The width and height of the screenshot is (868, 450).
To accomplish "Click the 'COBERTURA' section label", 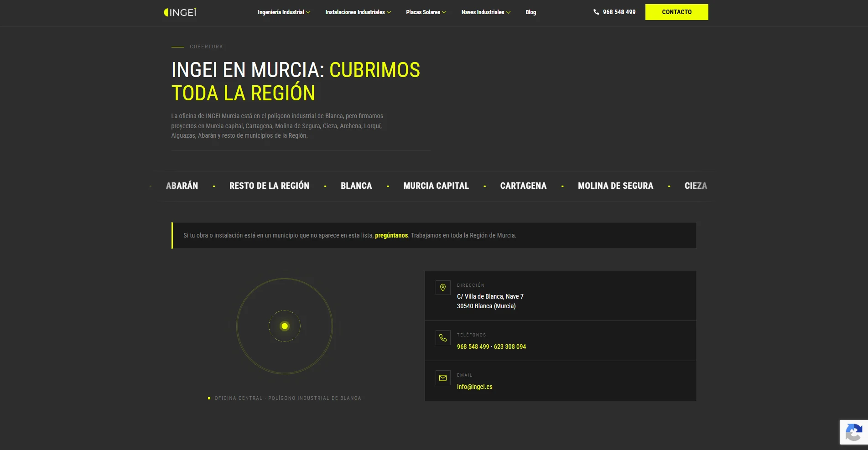I will [x=206, y=47].
